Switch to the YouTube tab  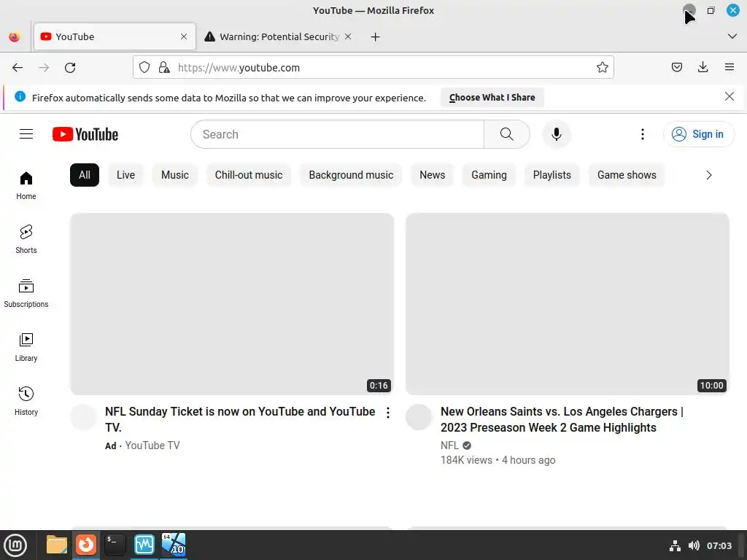tap(115, 36)
